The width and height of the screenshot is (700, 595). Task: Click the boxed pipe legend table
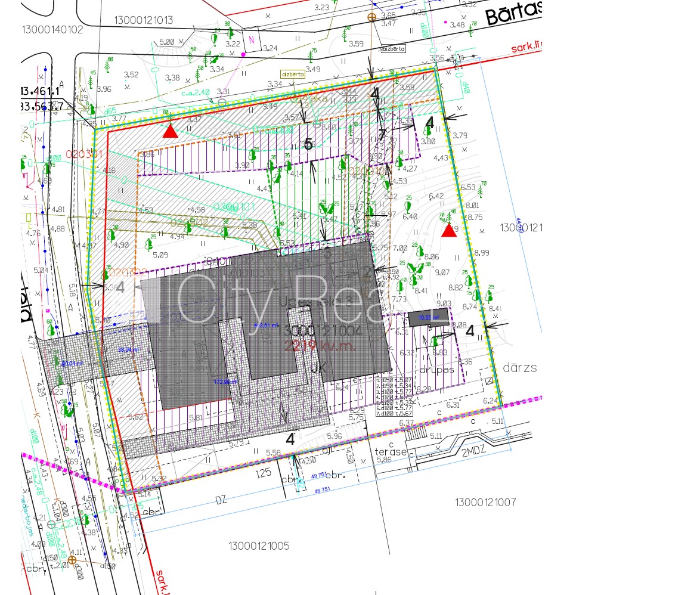pos(395,396)
